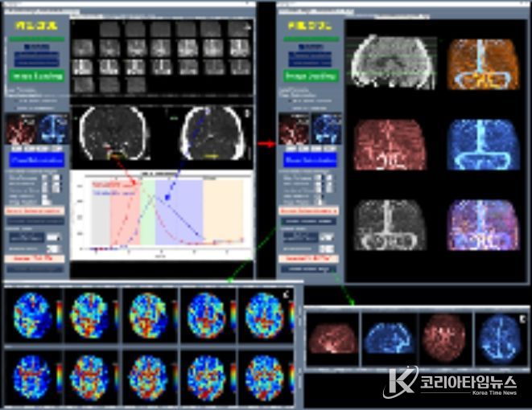Viewport: 532px width, 410px height.
Task: Select the red artery preview thumbnail in right window
Action: click(x=295, y=129)
